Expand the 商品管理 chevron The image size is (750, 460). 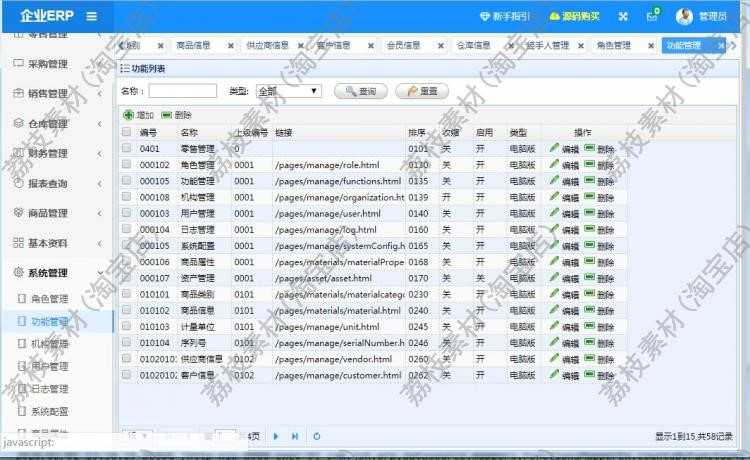99,213
